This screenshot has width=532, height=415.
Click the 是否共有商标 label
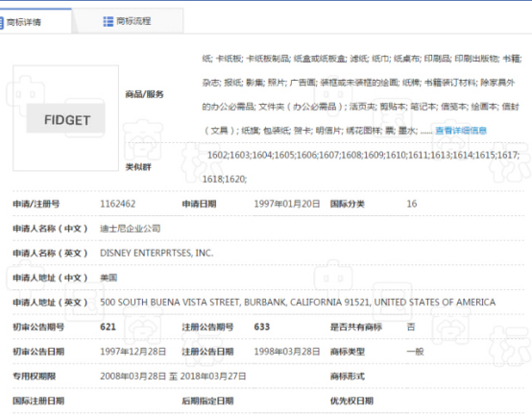point(356,327)
